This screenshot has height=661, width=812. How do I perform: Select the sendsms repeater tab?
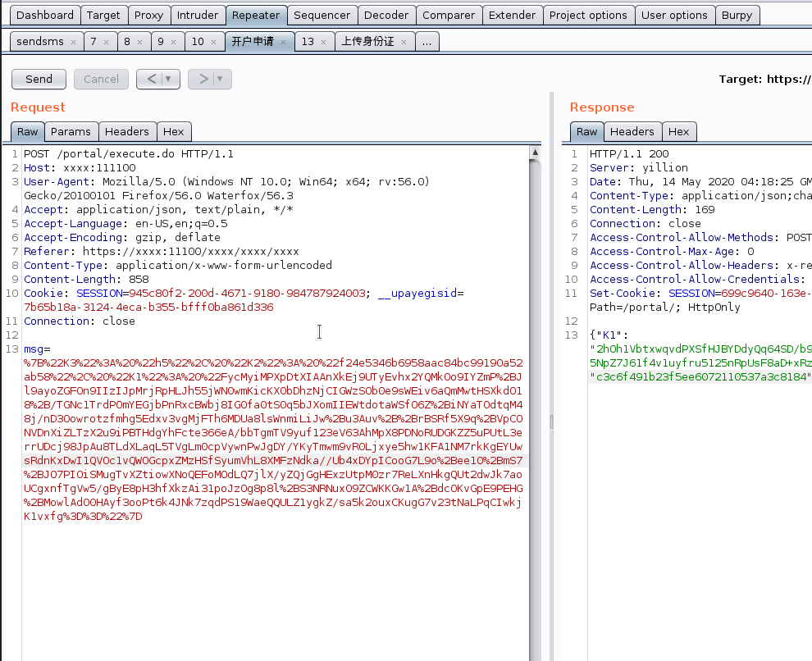[40, 41]
